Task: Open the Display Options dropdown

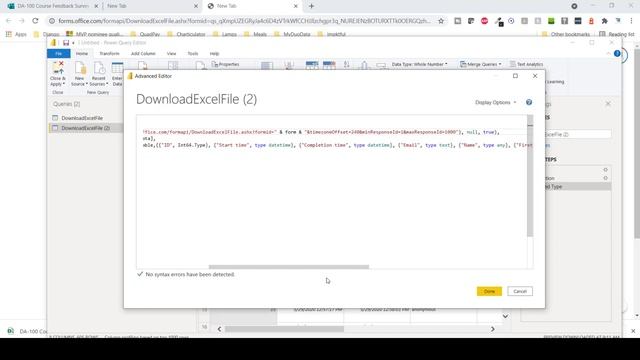Action: point(496,102)
